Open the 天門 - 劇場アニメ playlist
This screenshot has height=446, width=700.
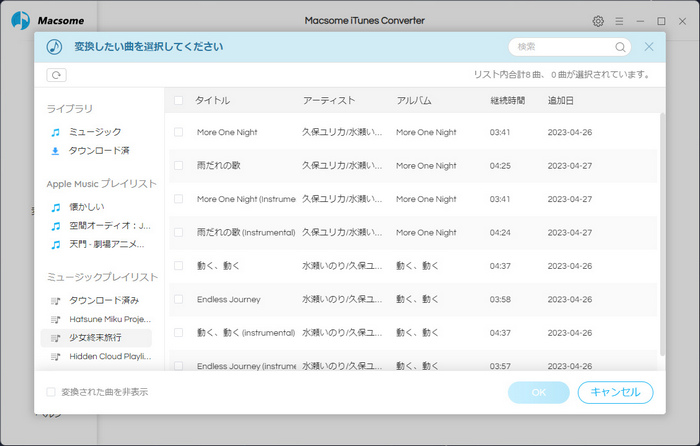tap(106, 245)
